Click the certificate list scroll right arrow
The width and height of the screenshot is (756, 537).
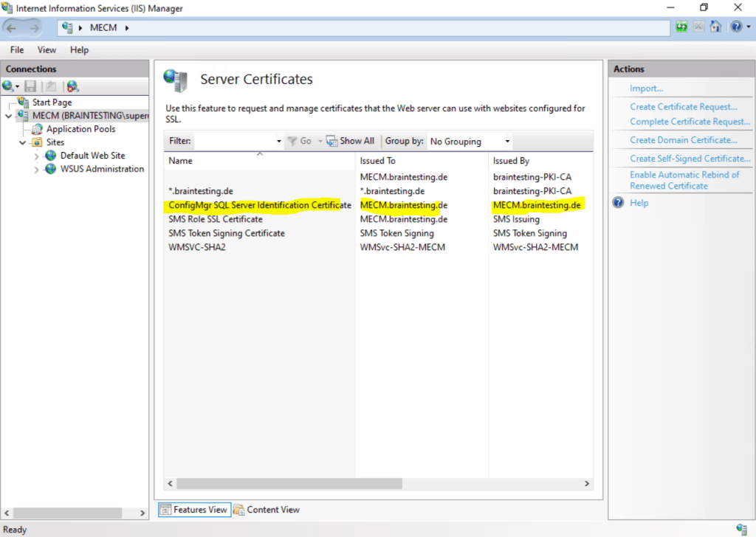point(587,484)
